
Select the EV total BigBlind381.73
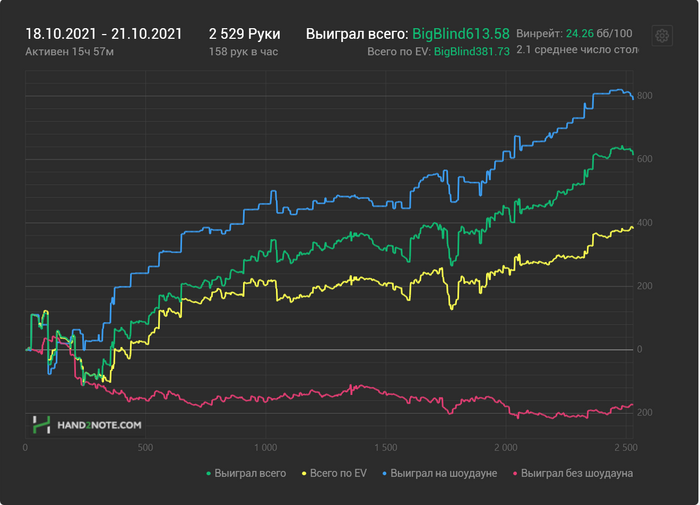tap(472, 52)
